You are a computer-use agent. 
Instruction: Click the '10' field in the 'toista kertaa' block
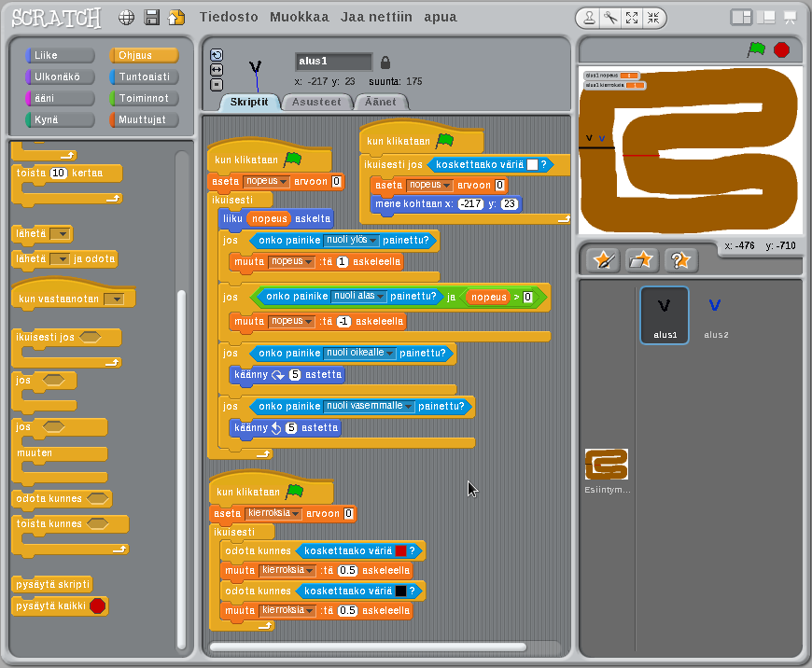[58, 173]
